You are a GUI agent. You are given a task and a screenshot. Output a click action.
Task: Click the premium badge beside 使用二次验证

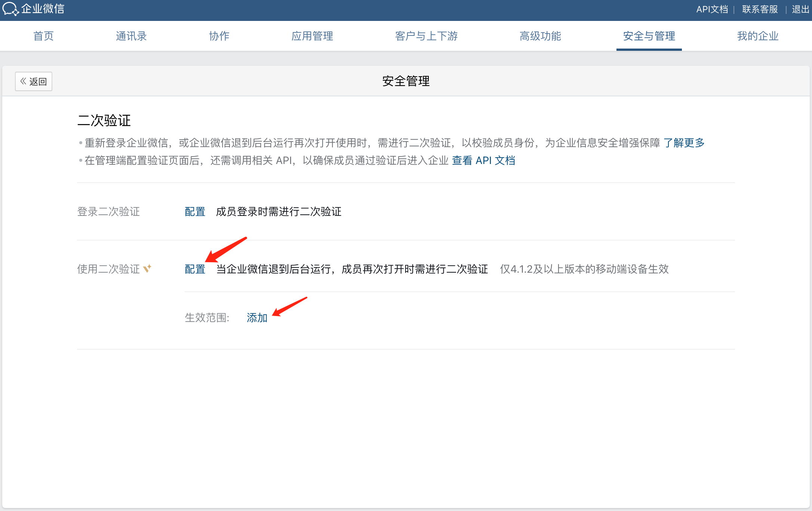click(x=147, y=269)
